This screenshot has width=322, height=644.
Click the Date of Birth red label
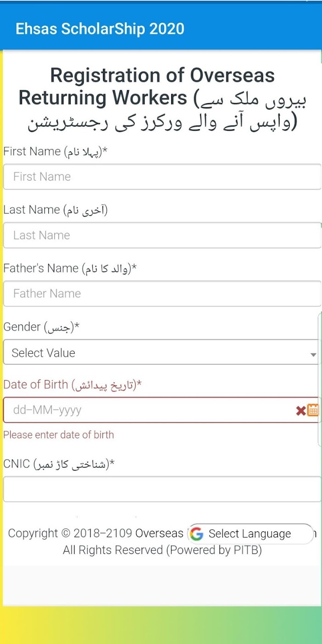click(x=72, y=385)
